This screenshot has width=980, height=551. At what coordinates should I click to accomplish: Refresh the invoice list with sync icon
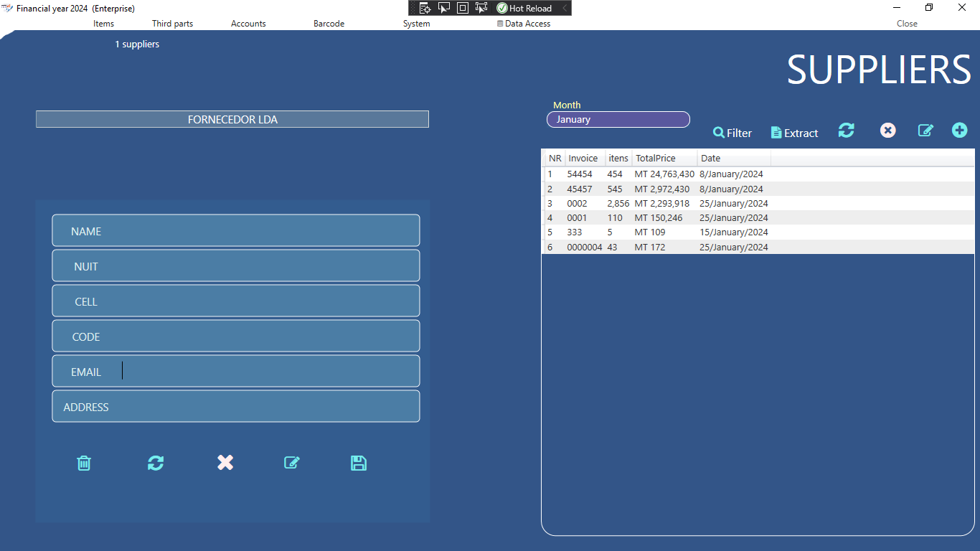(x=847, y=131)
